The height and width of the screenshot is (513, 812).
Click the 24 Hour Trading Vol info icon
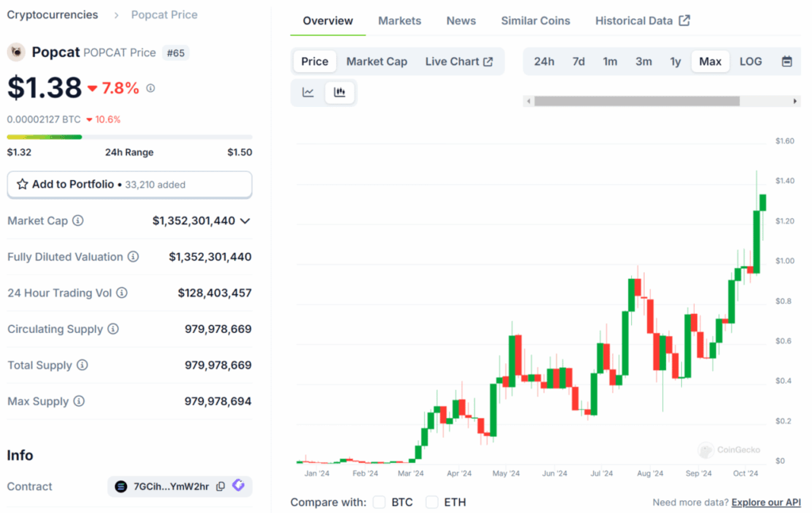point(121,293)
